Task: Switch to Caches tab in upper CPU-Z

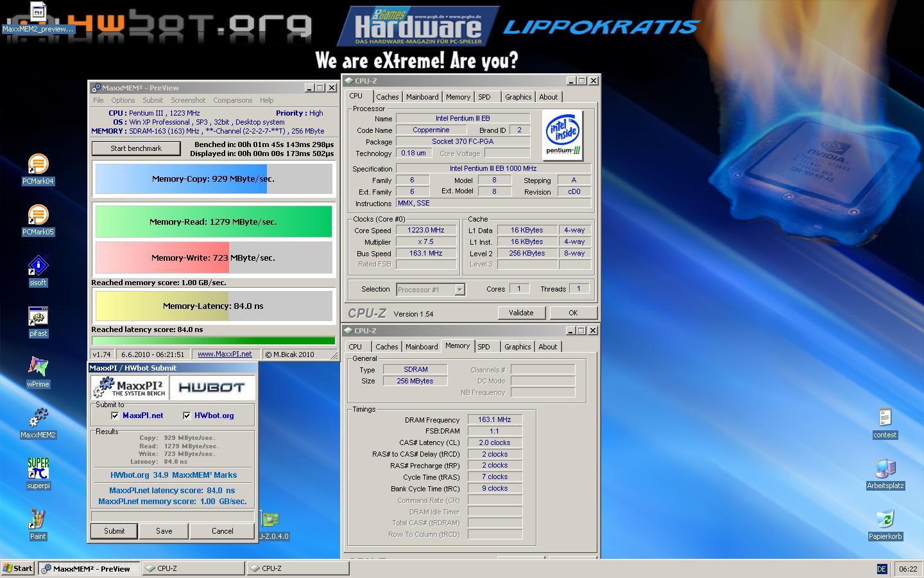Action: [x=387, y=97]
